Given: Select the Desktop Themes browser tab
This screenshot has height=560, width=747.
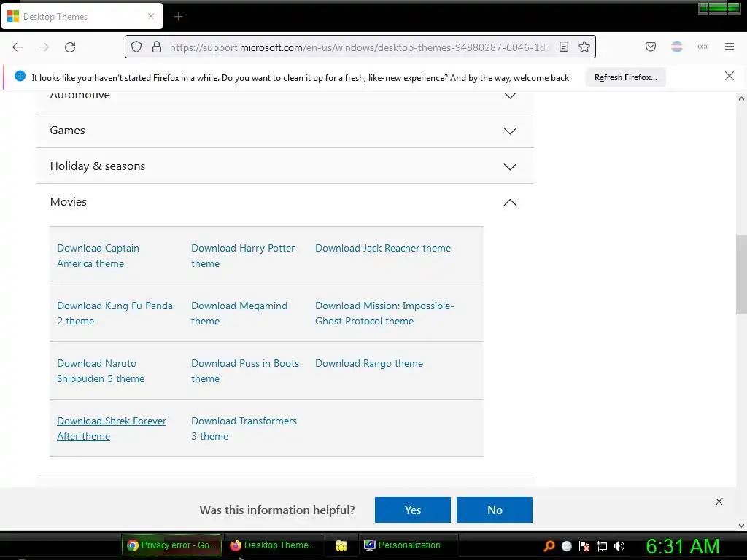Looking at the screenshot, I should 82,16.
